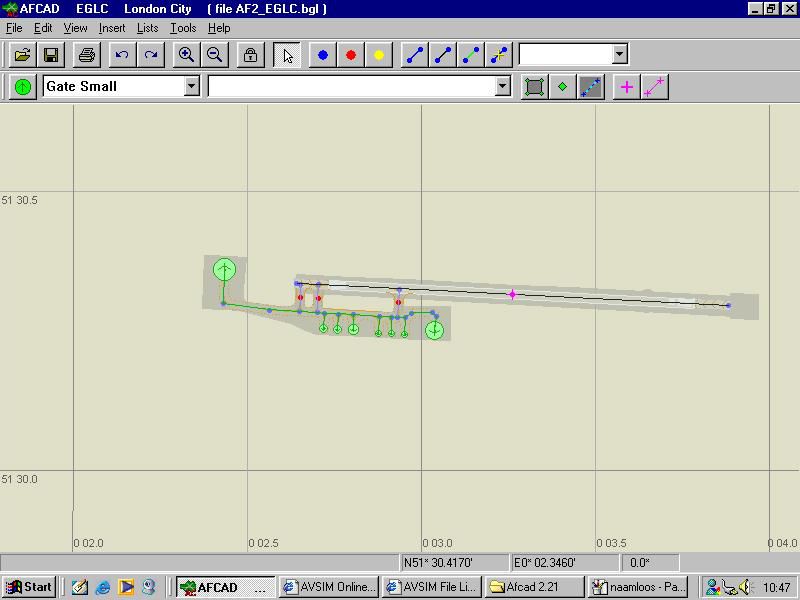Select the red node point tool

350,55
